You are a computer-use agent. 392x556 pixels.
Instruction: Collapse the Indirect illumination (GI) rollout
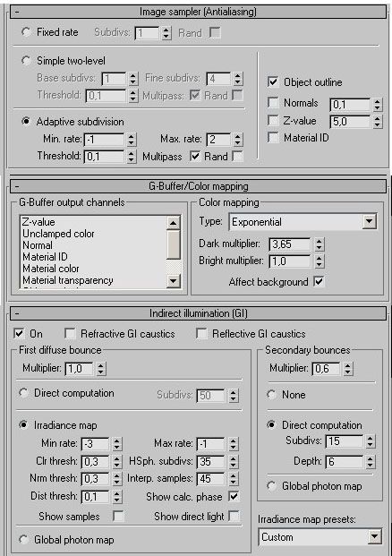pos(198,313)
